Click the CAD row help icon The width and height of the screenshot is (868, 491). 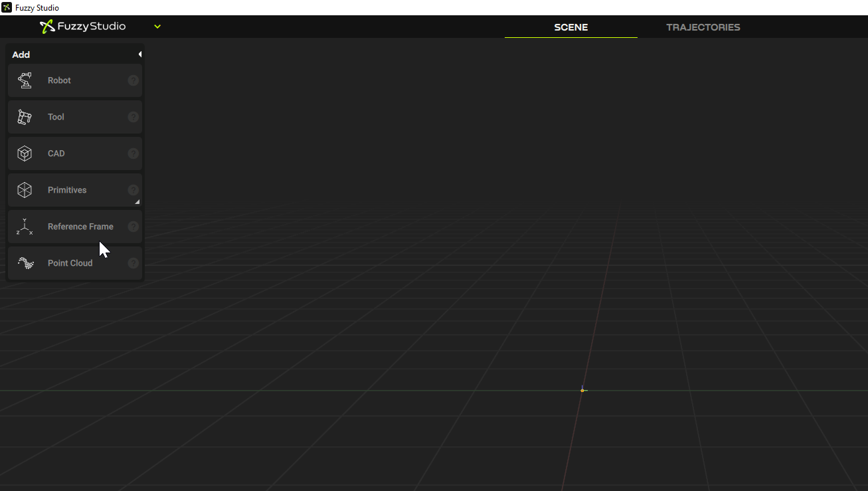(132, 153)
